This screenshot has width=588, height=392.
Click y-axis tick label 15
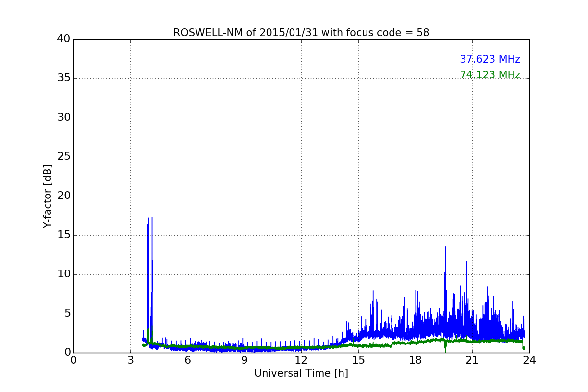pyautogui.click(x=64, y=235)
